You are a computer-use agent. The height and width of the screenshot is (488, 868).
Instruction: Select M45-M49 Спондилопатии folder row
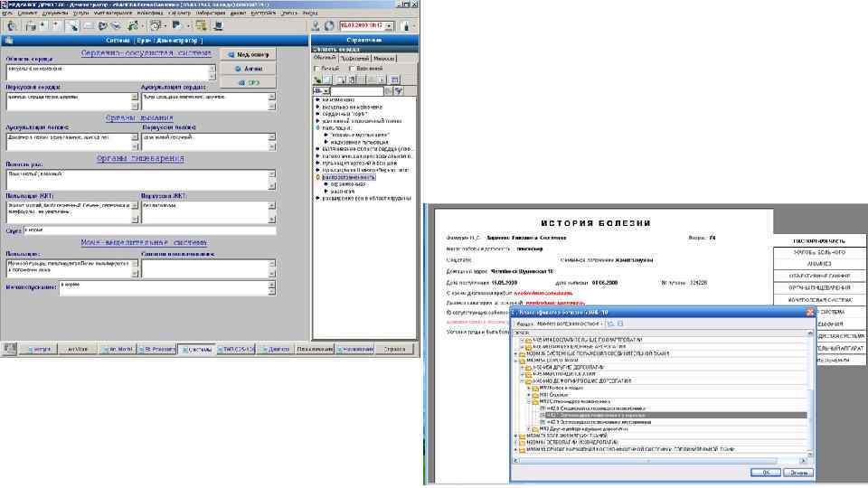pos(564,374)
